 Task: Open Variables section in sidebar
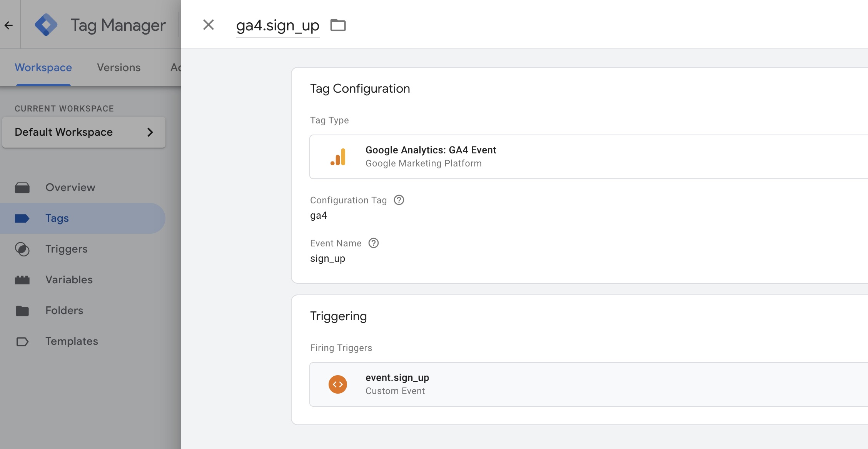coord(69,280)
